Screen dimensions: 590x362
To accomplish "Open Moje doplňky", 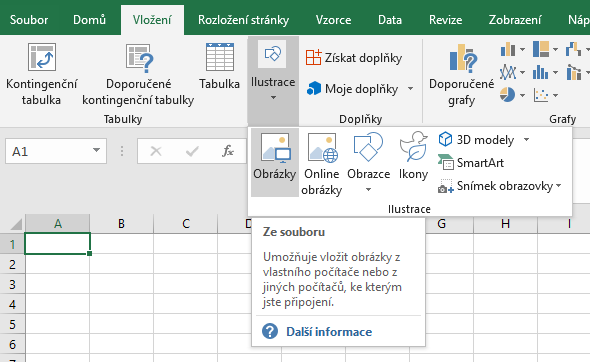I will click(x=352, y=89).
